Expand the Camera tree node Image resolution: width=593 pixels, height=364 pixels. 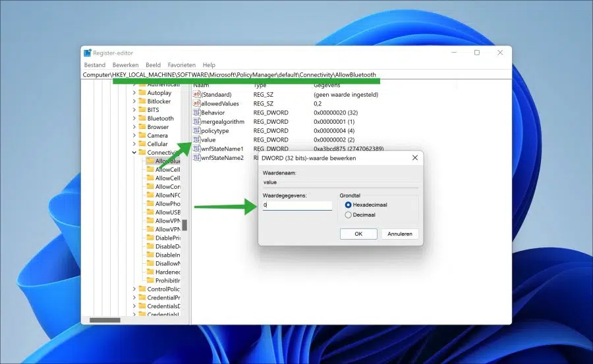pyautogui.click(x=134, y=136)
